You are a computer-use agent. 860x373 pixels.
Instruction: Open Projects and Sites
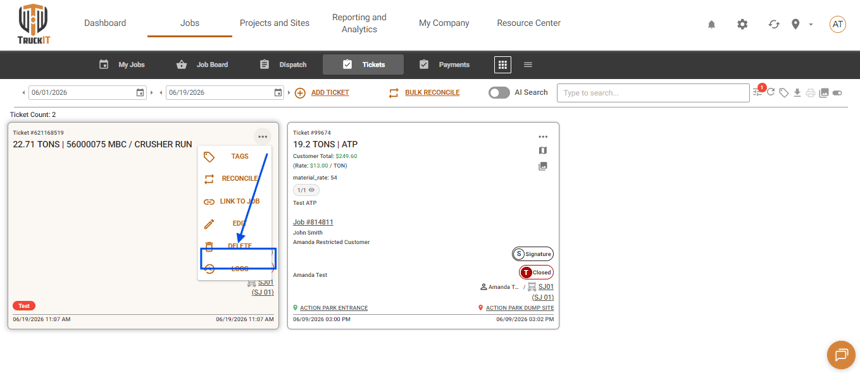pos(274,23)
